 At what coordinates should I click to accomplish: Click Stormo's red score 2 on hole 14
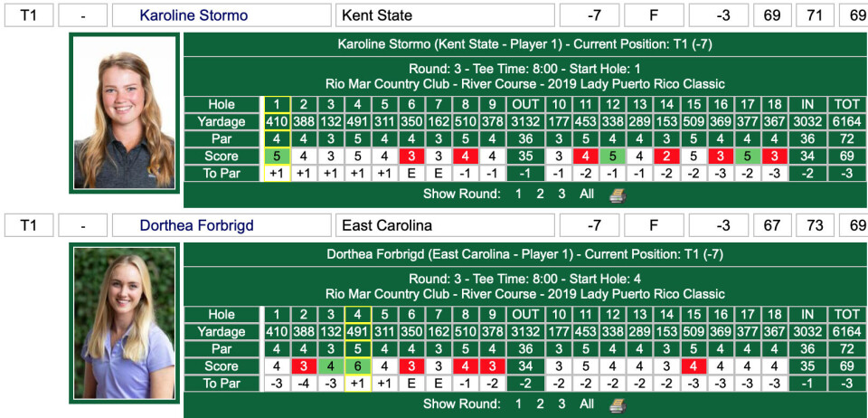[x=666, y=157]
